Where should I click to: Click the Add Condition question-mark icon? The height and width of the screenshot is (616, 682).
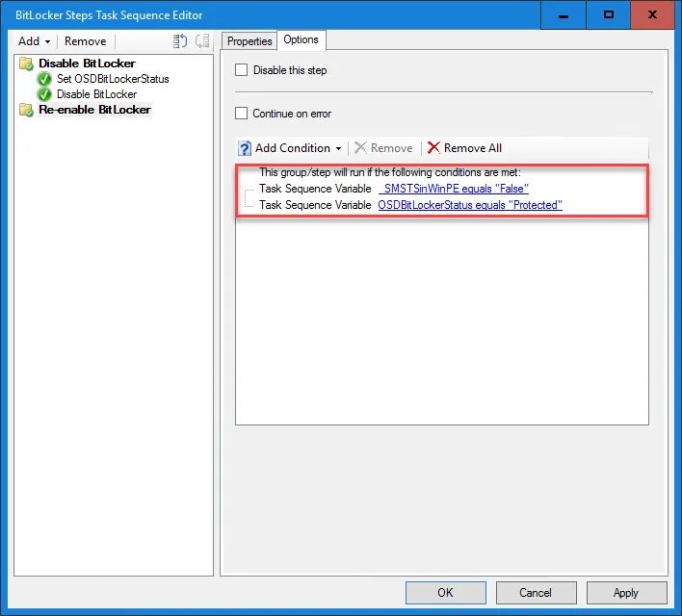(245, 148)
